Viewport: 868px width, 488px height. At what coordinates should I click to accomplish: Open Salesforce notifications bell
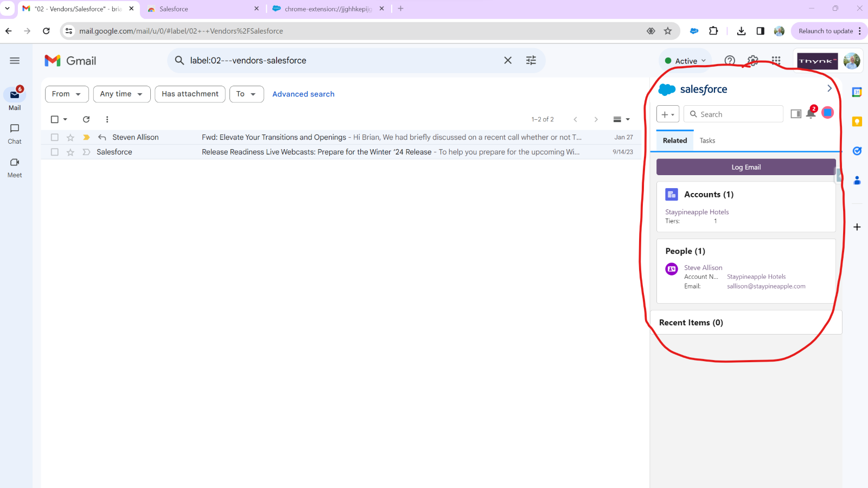[x=810, y=113]
